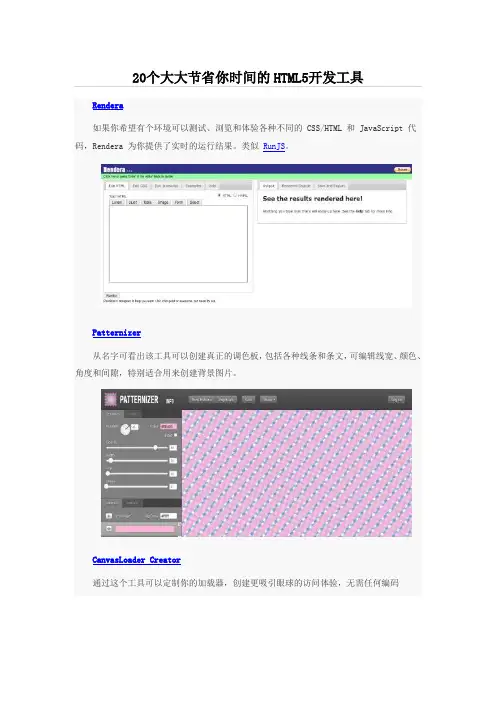Switch to the Edit Javascript tab
Viewport: 496px width, 702px height.
tap(167, 186)
